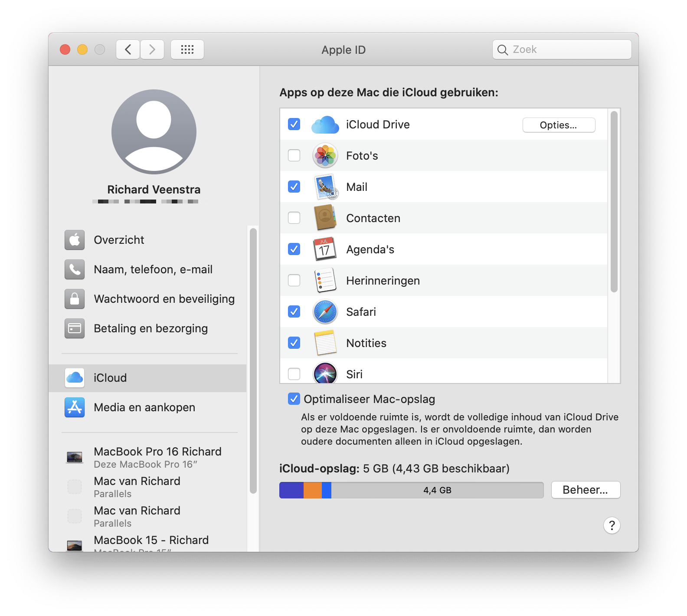Select Overzicht in the sidebar
The image size is (687, 616).
(x=147, y=240)
